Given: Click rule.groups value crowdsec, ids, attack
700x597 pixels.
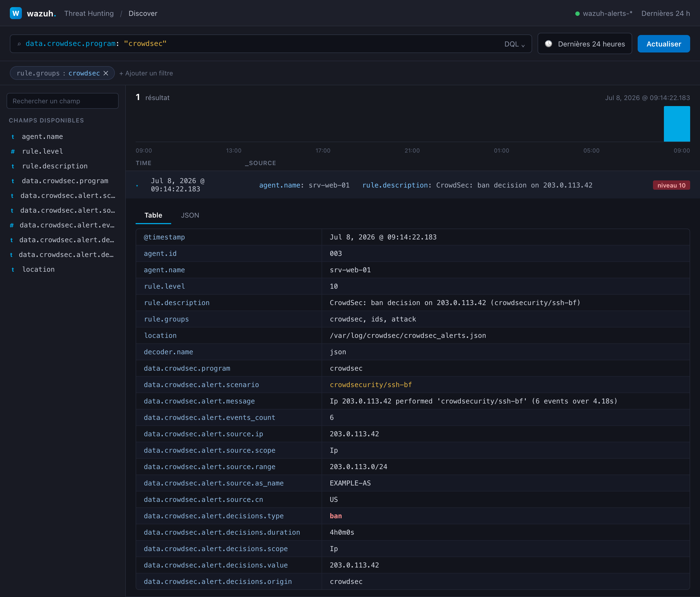Looking at the screenshot, I should coord(373,319).
